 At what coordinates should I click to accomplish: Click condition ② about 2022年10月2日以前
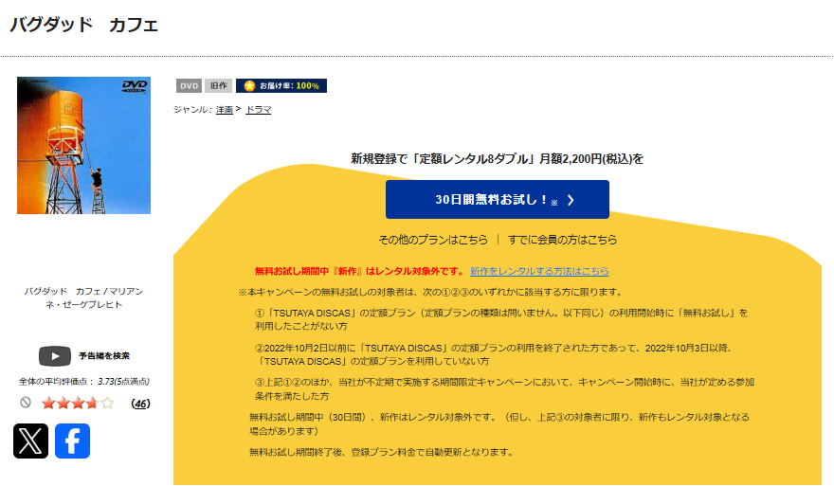[x=495, y=354]
